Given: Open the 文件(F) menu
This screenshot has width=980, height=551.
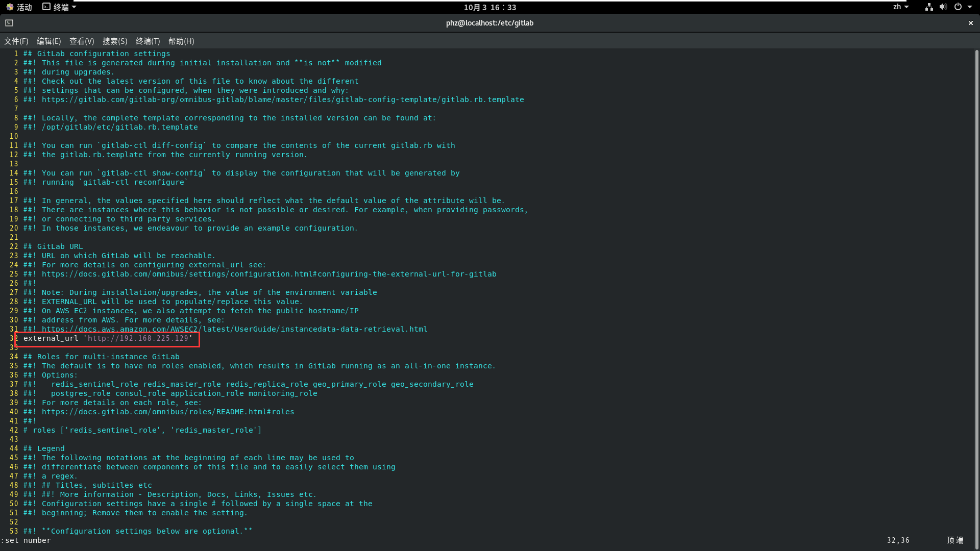Looking at the screenshot, I should coord(16,41).
